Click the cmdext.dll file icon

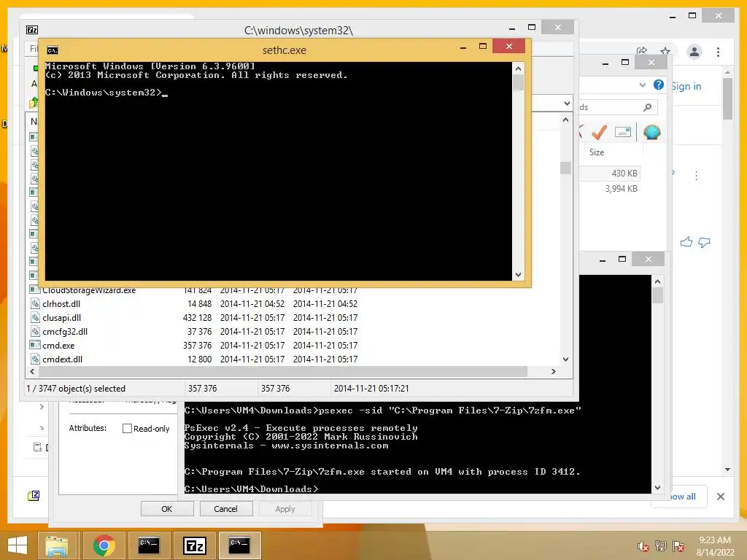(x=34, y=359)
